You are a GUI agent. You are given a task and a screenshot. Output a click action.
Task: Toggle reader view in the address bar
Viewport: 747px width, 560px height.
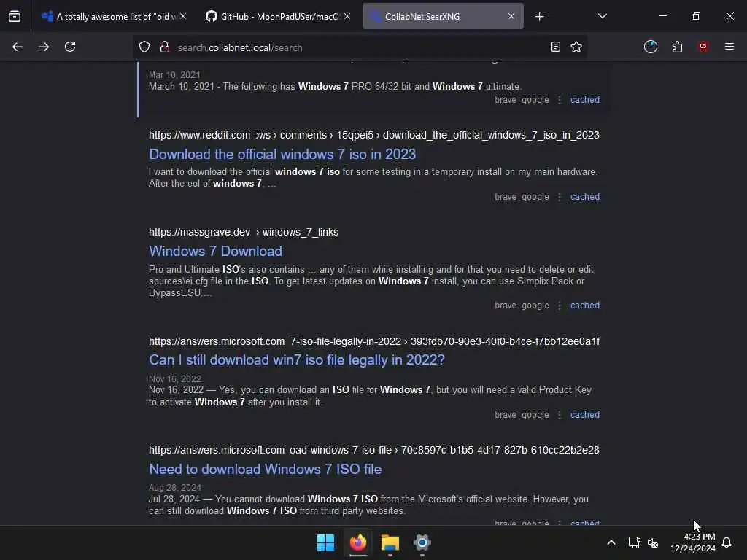pyautogui.click(x=555, y=47)
